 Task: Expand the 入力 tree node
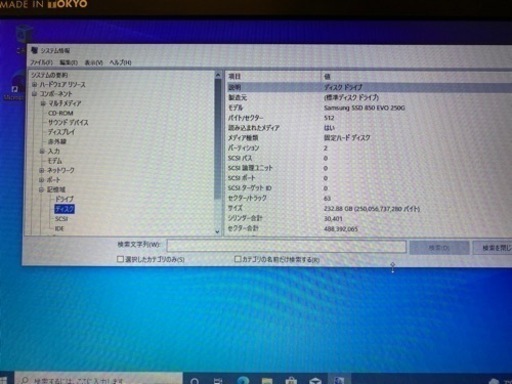(x=42, y=151)
